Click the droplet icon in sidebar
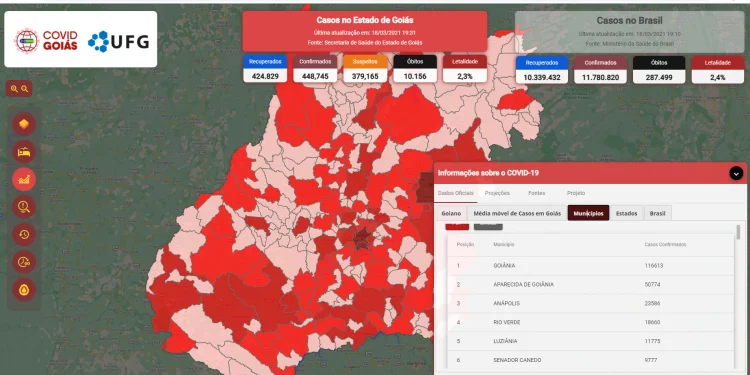Screen dimensions: 750x375 coord(24,289)
